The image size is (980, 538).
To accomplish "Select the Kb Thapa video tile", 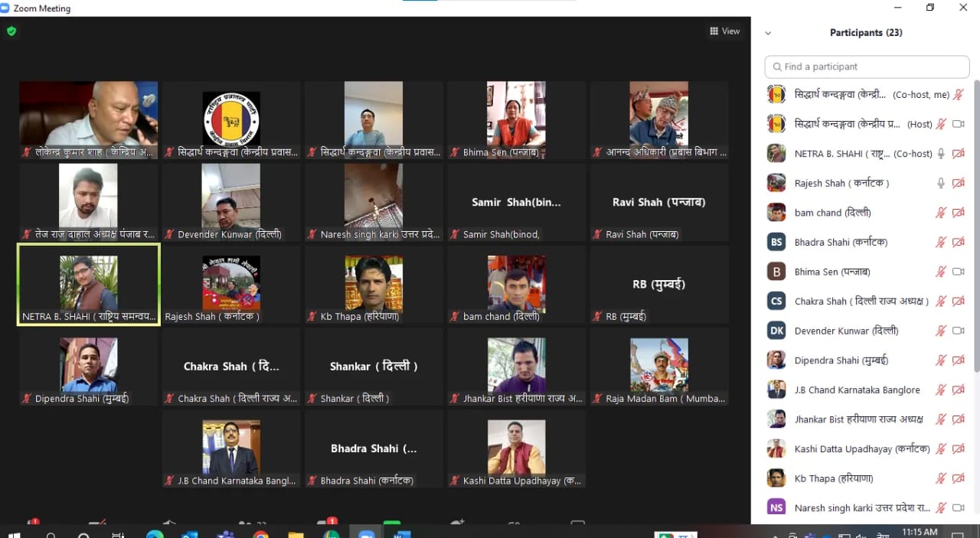I will 374,285.
